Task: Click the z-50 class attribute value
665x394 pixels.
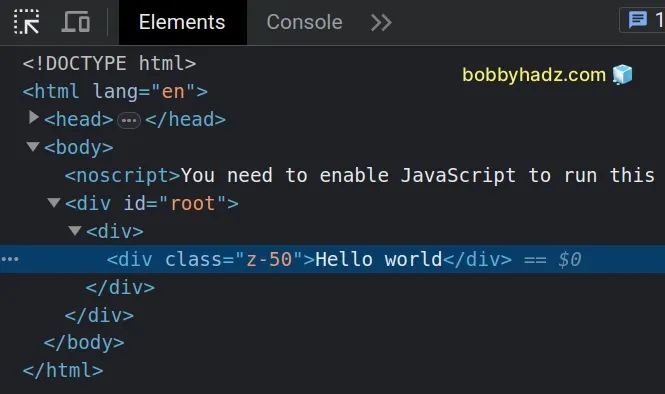Action: coord(269,259)
